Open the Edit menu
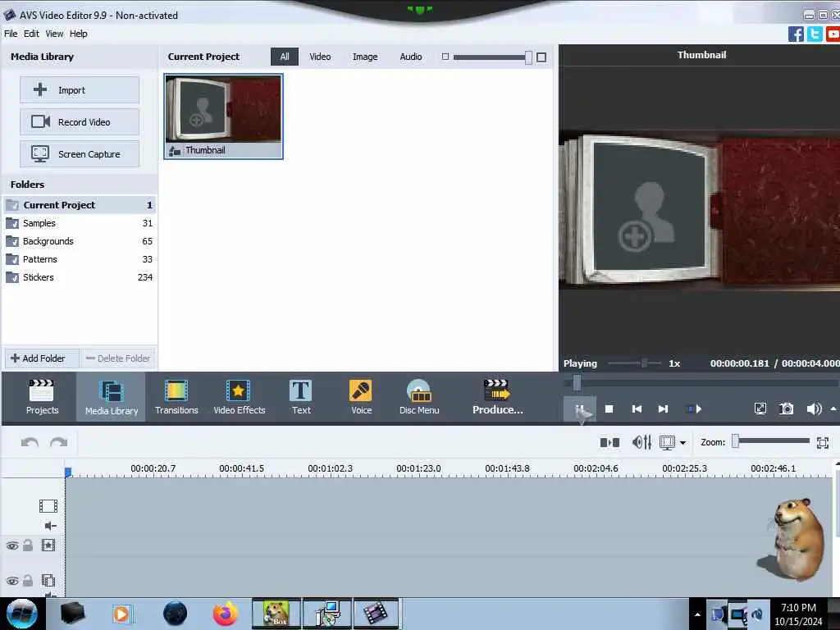Screen dimensions: 840x630 pyautogui.click(x=31, y=34)
